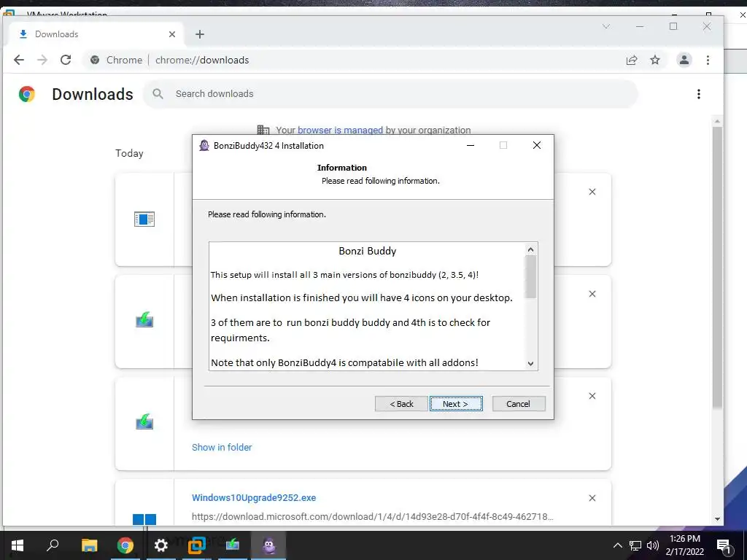This screenshot has width=747, height=560.
Task: Reload the Chrome downloads page
Action: pos(66,60)
